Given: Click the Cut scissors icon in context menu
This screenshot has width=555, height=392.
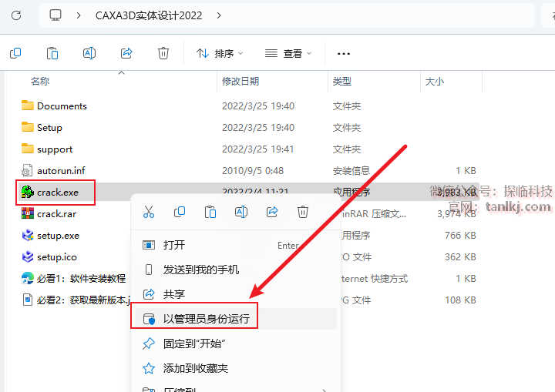Looking at the screenshot, I should (149, 212).
